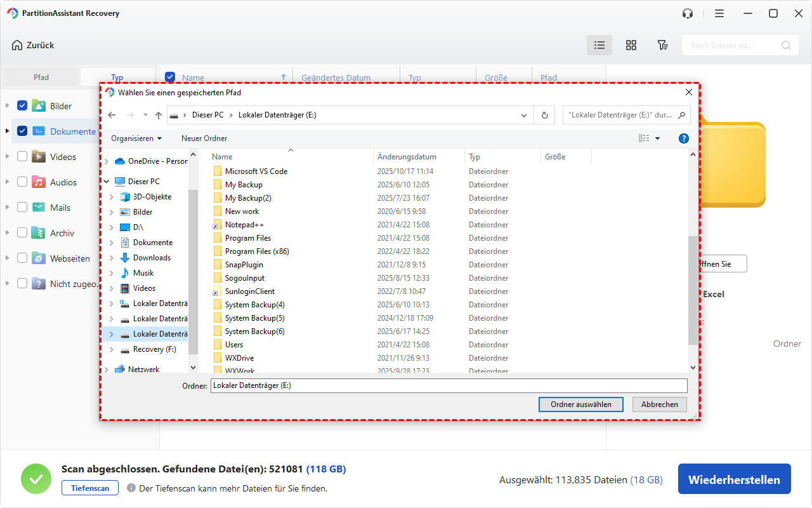
Task: Click the Netzwerk icon in the tree
Action: click(x=120, y=369)
